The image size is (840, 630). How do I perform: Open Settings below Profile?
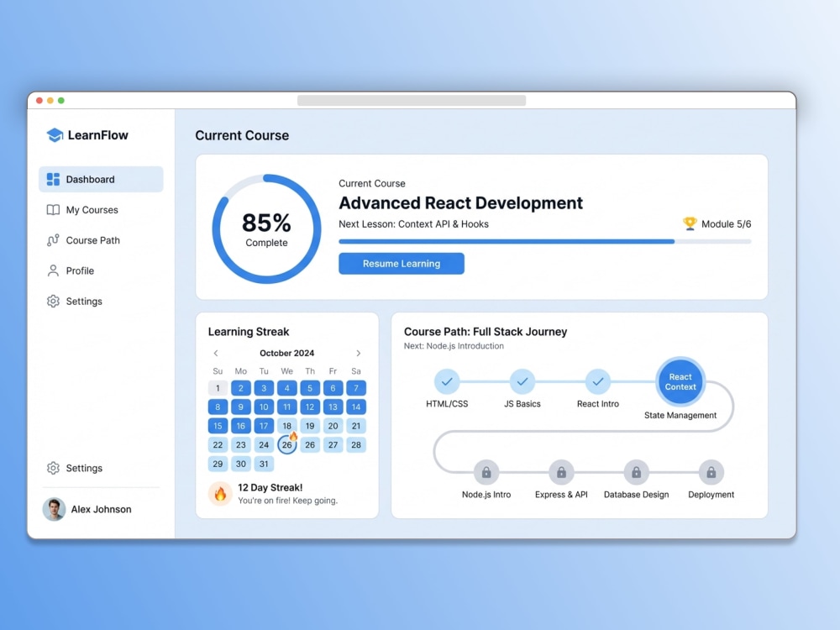tap(101, 301)
